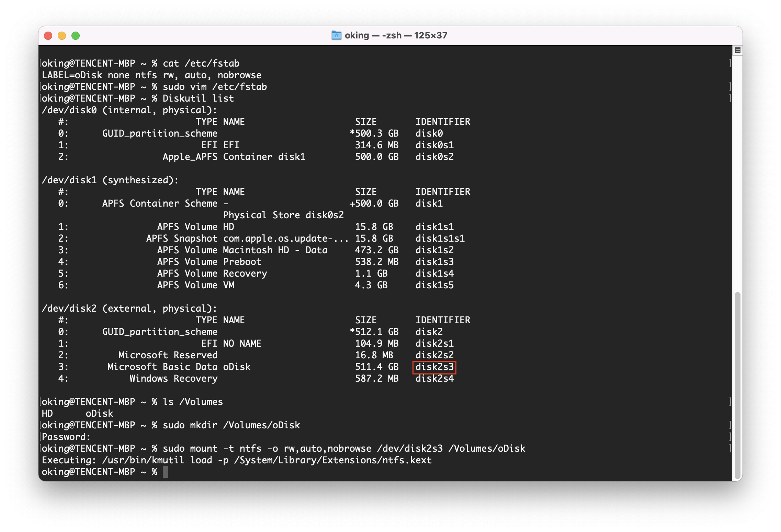
Task: Click the terminal cursor at the last prompt
Action: point(166,472)
